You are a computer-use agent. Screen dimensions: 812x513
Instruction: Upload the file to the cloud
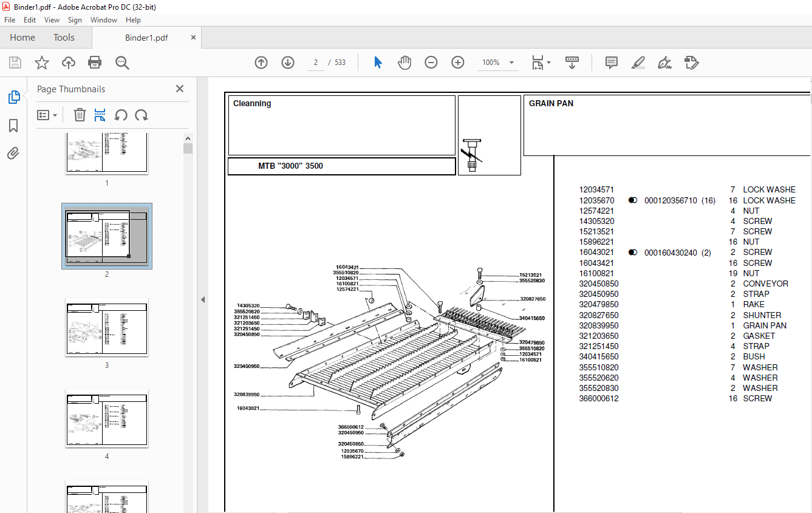click(x=69, y=63)
